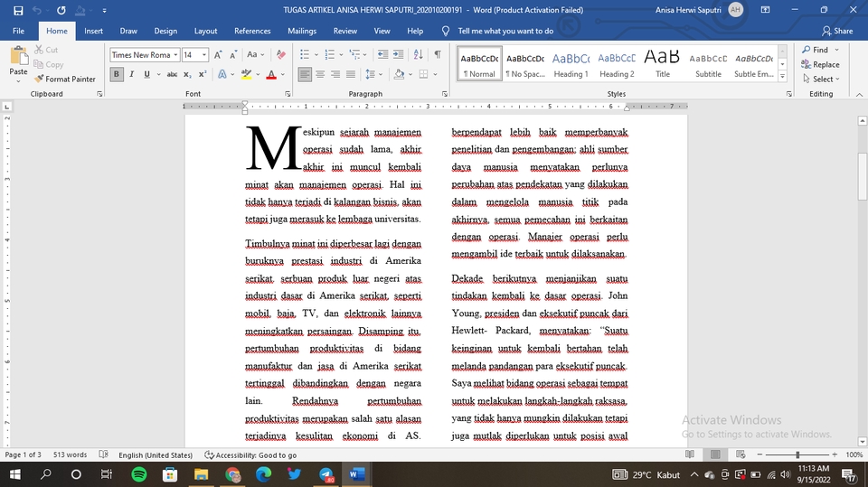This screenshot has height=487, width=868.
Task: Switch to the References tab
Action: point(252,31)
